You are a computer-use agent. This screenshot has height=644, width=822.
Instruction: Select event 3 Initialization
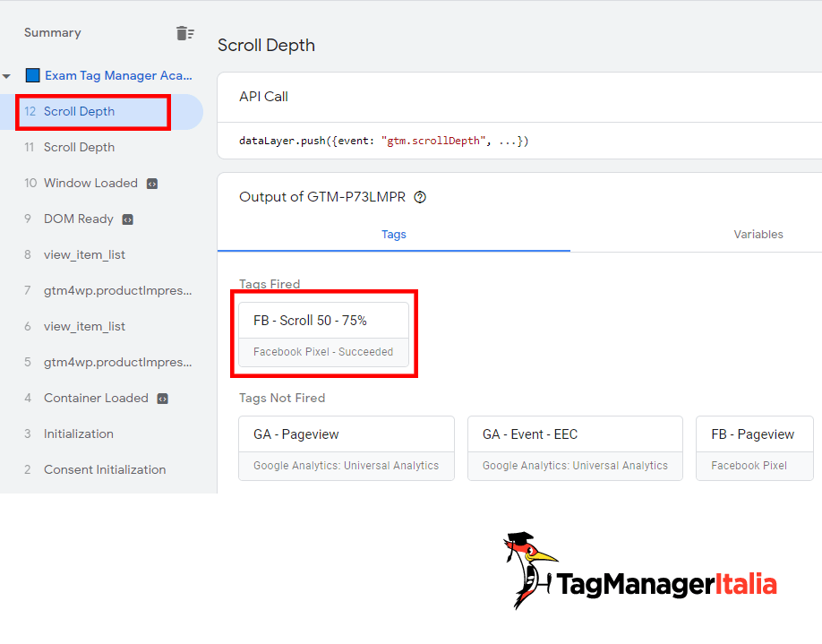coord(102,434)
